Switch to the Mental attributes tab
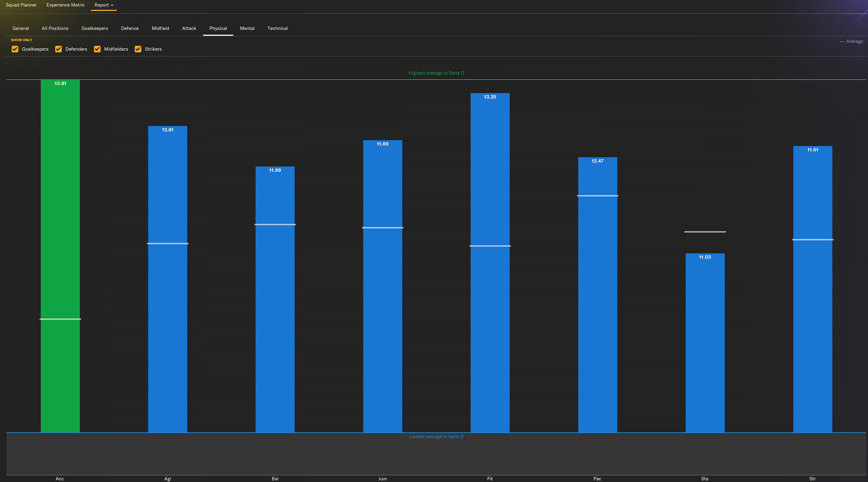 tap(247, 28)
